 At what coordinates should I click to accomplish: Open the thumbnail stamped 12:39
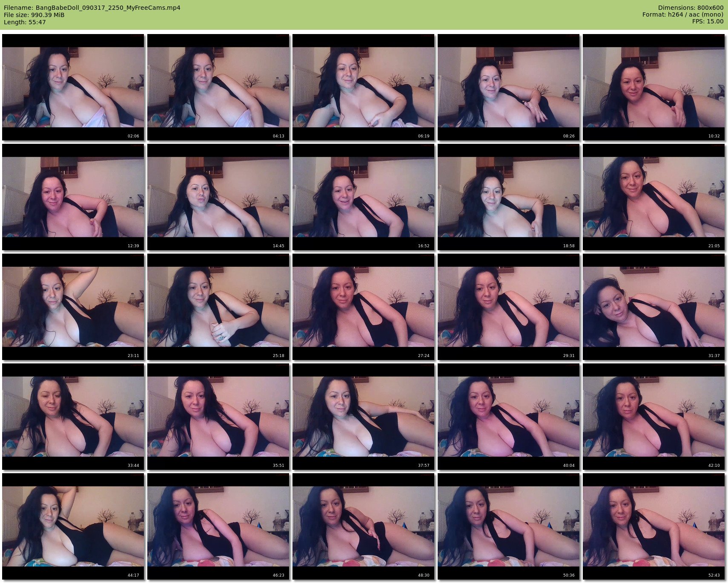click(73, 197)
